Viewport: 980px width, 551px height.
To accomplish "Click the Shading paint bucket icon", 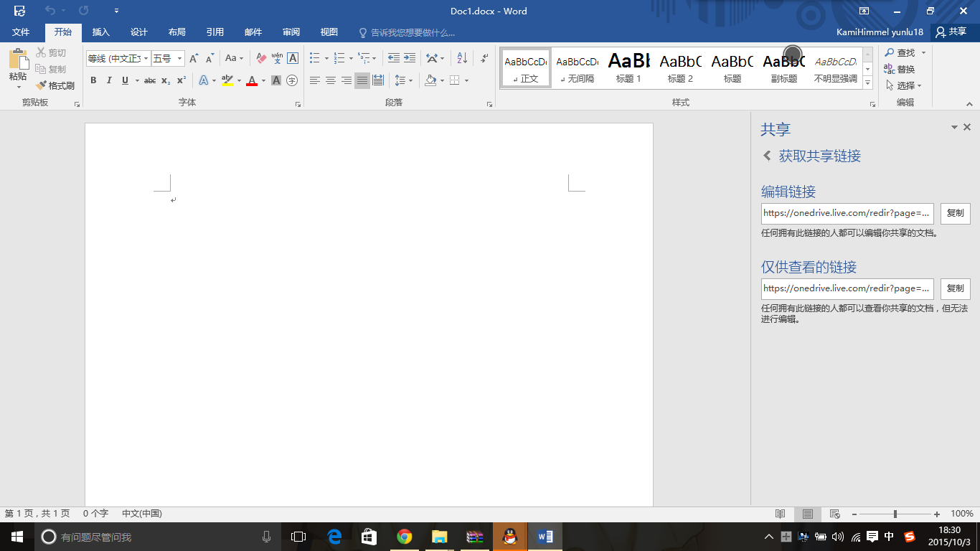I will pyautogui.click(x=430, y=80).
